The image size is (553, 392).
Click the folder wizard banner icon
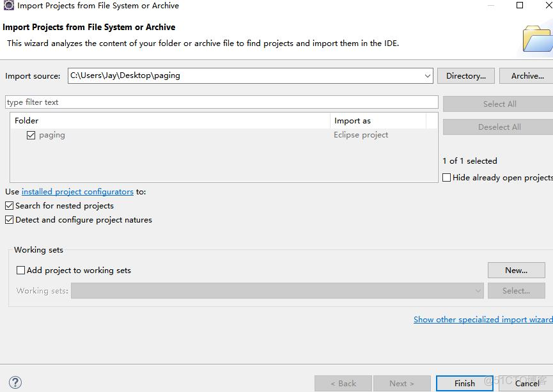[x=536, y=38]
